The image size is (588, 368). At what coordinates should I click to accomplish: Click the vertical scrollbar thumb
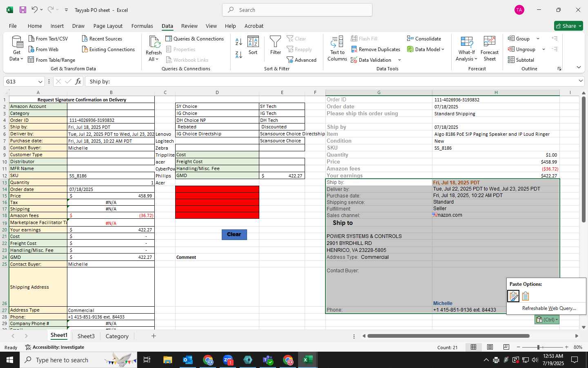pyautogui.click(x=584, y=159)
